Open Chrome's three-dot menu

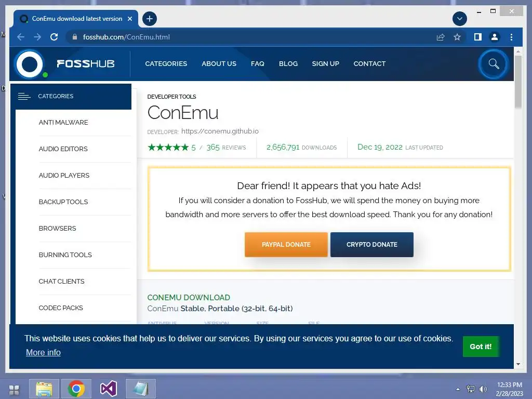[x=511, y=37]
